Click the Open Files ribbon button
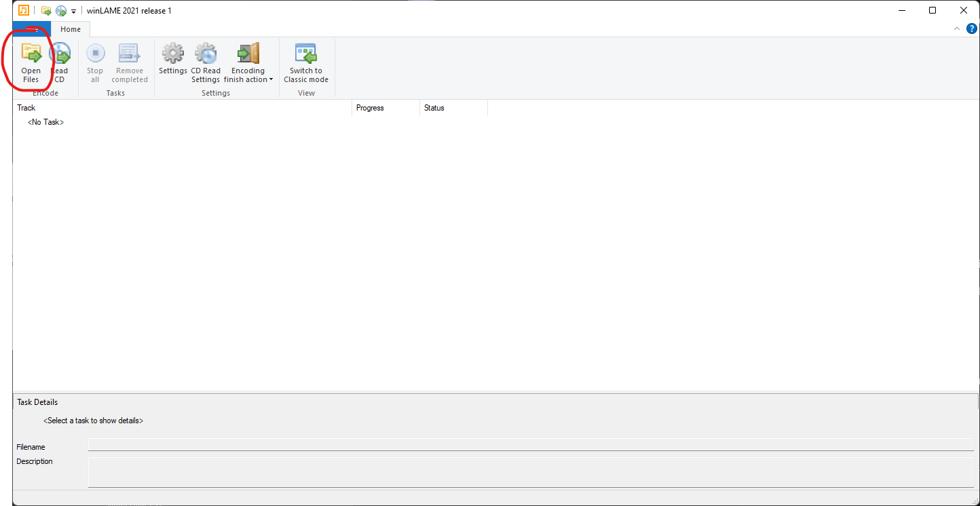The height and width of the screenshot is (506, 980). (31, 62)
